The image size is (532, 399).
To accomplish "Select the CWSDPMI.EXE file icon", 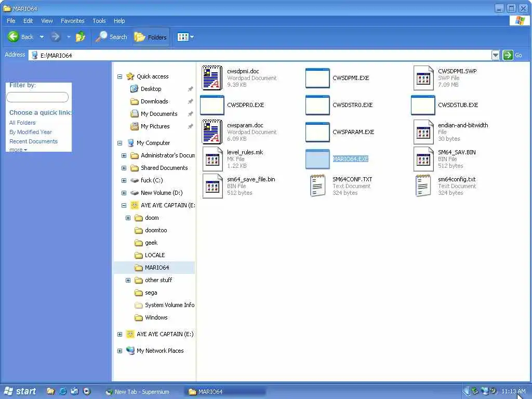I will [x=317, y=78].
